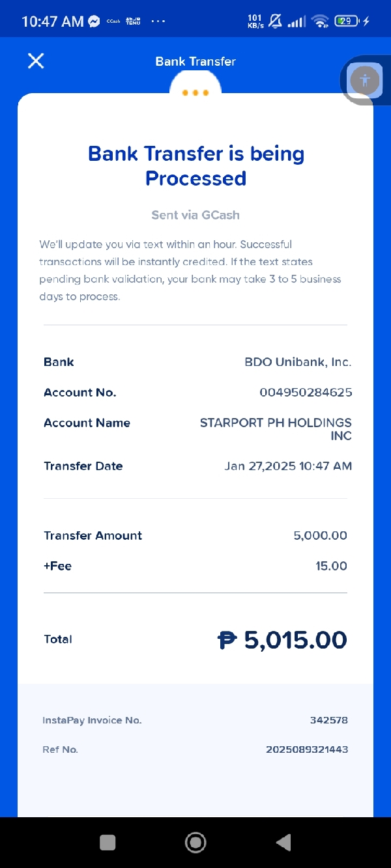Tap the muted bell status icon
Image resolution: width=391 pixels, height=868 pixels.
click(x=275, y=21)
